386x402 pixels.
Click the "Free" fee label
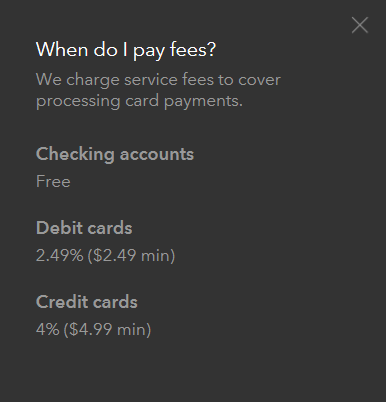(53, 182)
